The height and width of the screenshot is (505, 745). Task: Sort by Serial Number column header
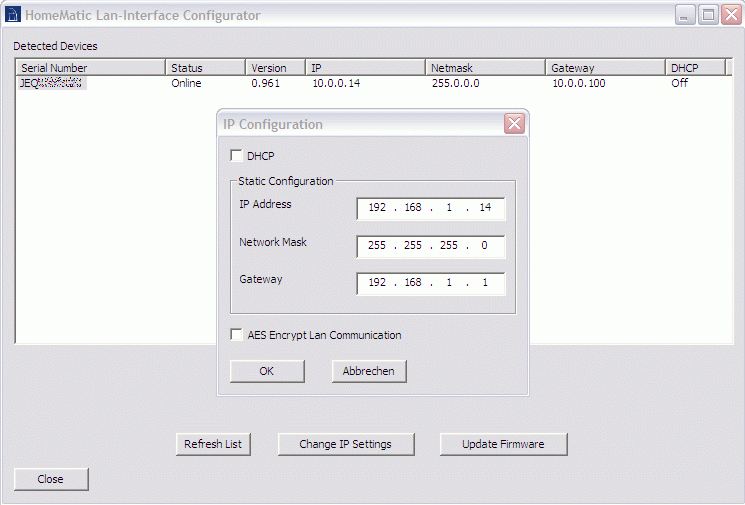(91, 67)
